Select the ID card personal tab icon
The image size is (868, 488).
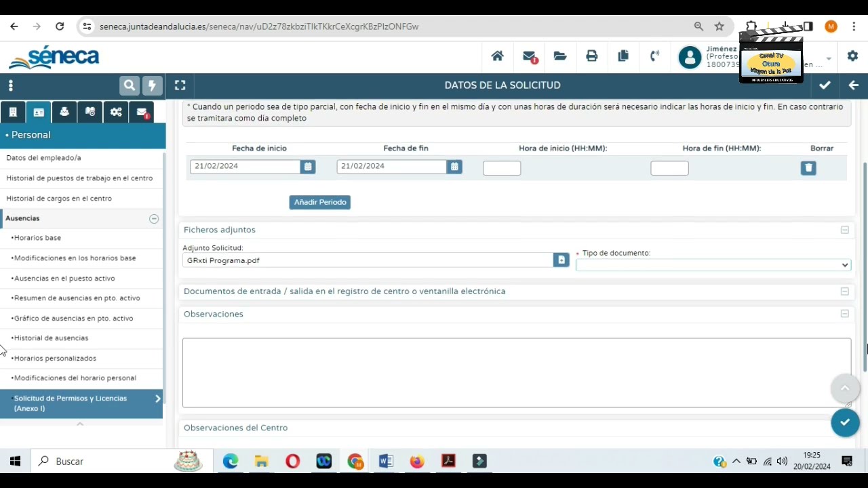[39, 113]
